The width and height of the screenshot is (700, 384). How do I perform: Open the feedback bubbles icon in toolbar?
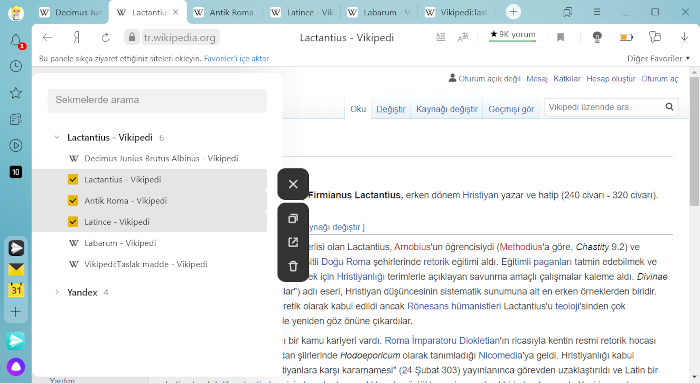654,37
